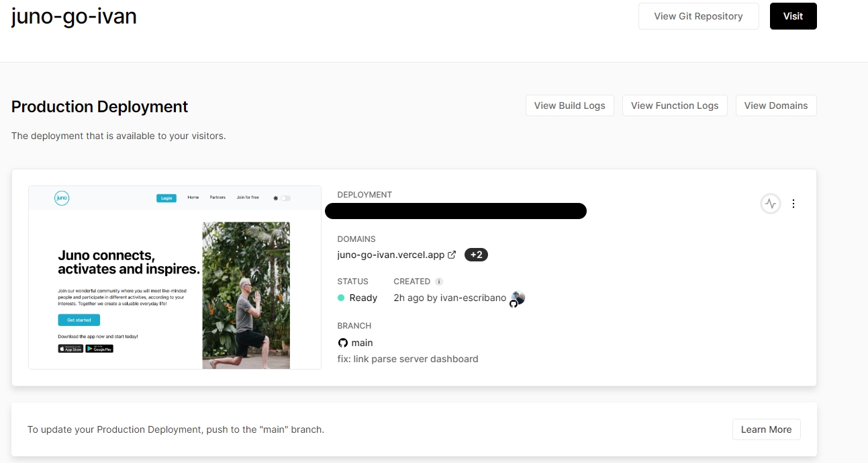
Task: Open the juno-go-ivan.vercel.app domain link
Action: pyautogui.click(x=391, y=255)
